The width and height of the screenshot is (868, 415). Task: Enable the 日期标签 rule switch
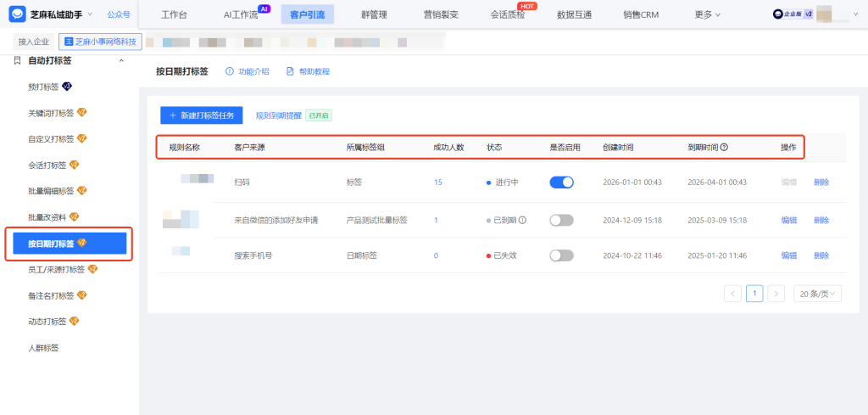tap(561, 255)
